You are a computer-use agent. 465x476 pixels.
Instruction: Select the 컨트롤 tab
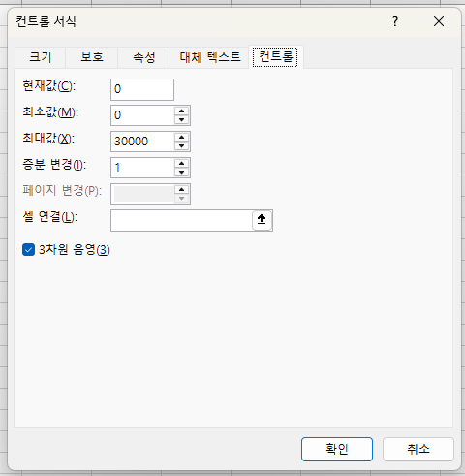click(275, 56)
